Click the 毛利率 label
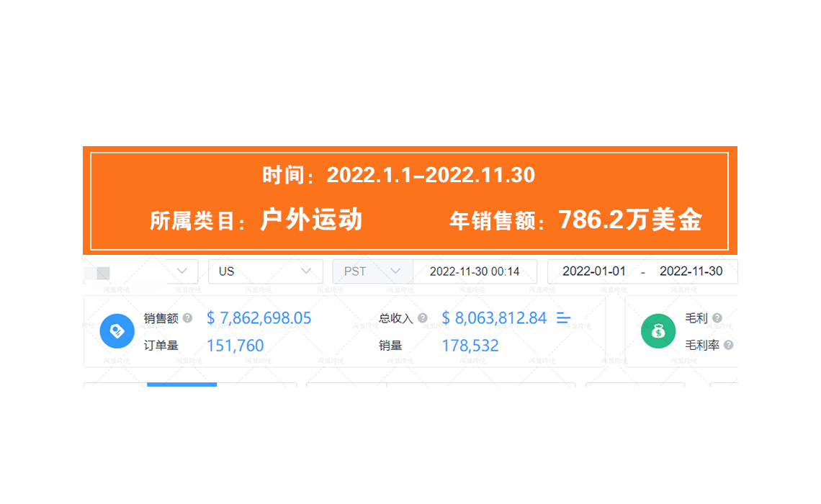 [x=702, y=345]
